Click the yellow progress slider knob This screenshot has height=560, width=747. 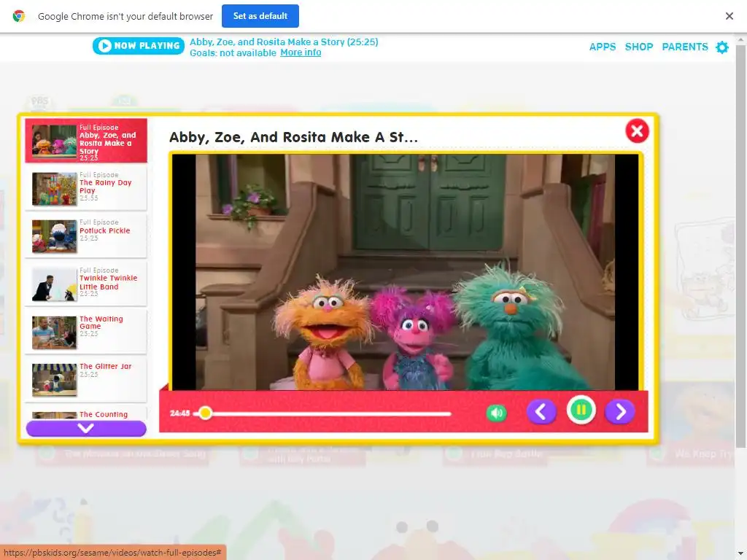pyautogui.click(x=205, y=413)
